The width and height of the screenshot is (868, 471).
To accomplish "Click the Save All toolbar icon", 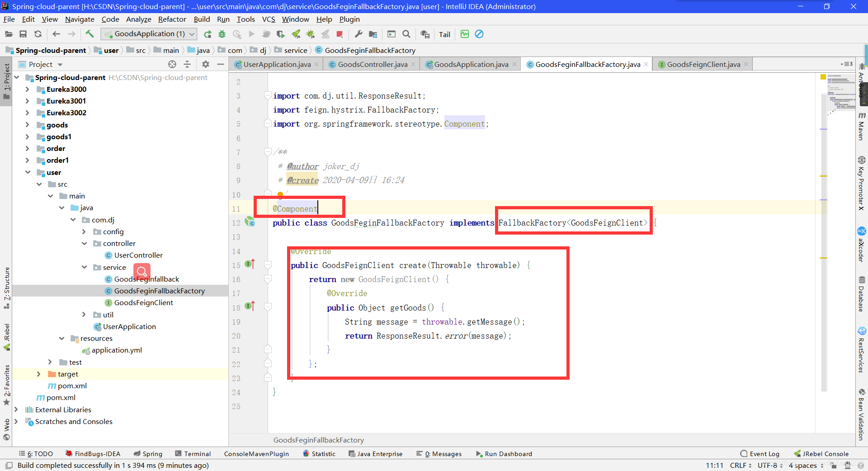I will tap(23, 34).
